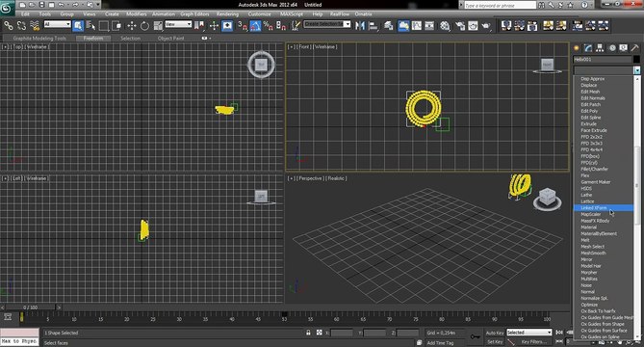Open Select by Name list tool
Screen dimensions: 644x347
point(90,26)
